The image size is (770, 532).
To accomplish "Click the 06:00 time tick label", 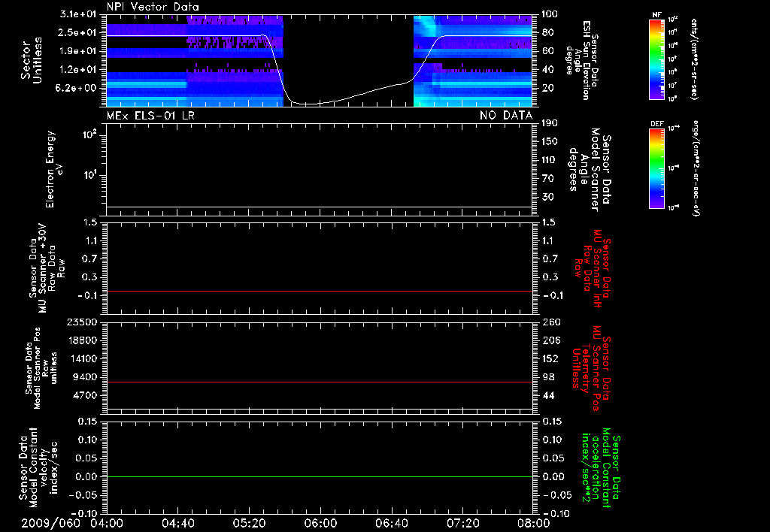I will click(320, 523).
